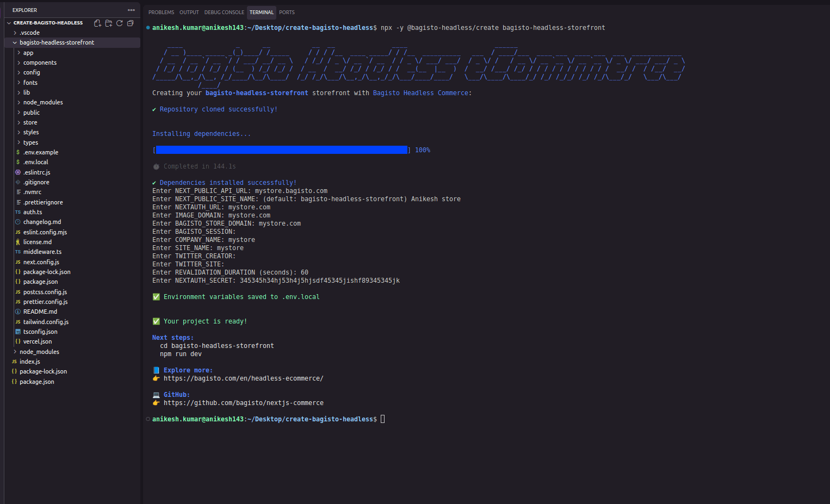
Task: Refresh the Explorer file tree
Action: [x=120, y=23]
